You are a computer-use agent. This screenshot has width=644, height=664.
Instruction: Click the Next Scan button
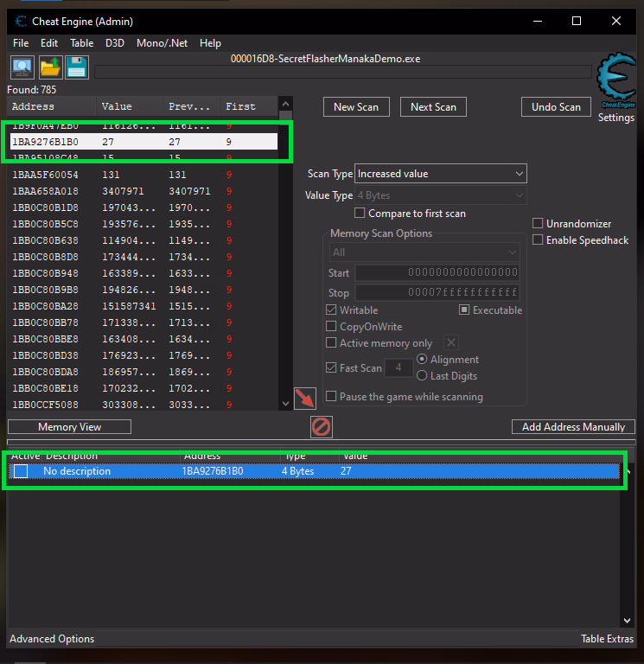coord(433,107)
